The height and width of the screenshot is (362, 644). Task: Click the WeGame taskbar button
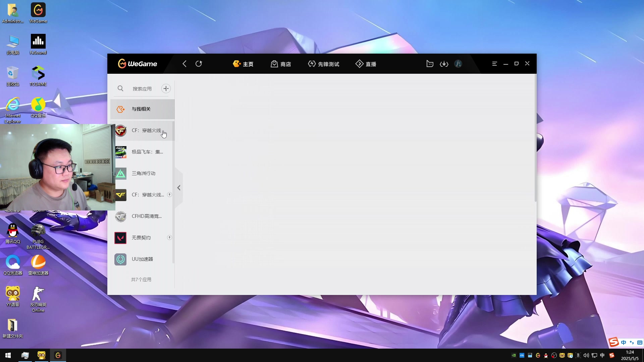click(x=58, y=355)
